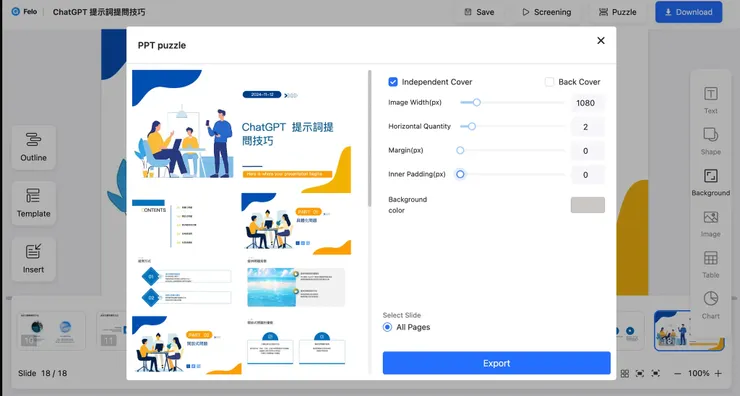Click the presentation title ChatGPT 提示詞提問技巧

point(99,12)
